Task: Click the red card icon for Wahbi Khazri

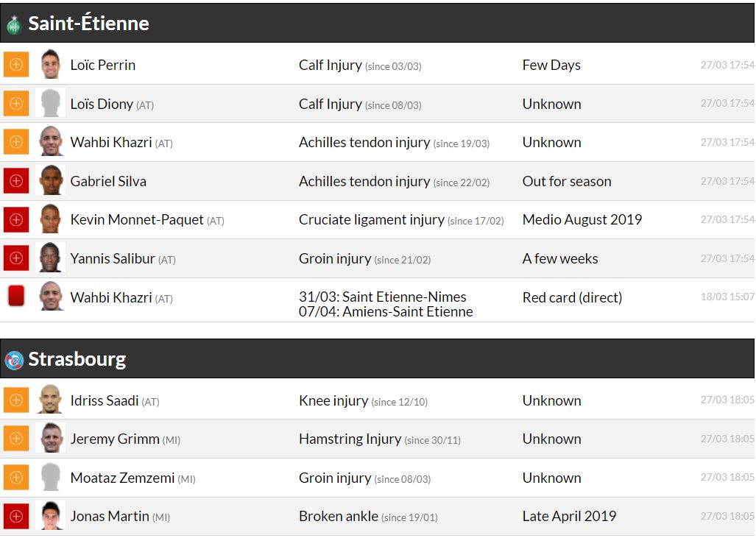Action: (16, 297)
